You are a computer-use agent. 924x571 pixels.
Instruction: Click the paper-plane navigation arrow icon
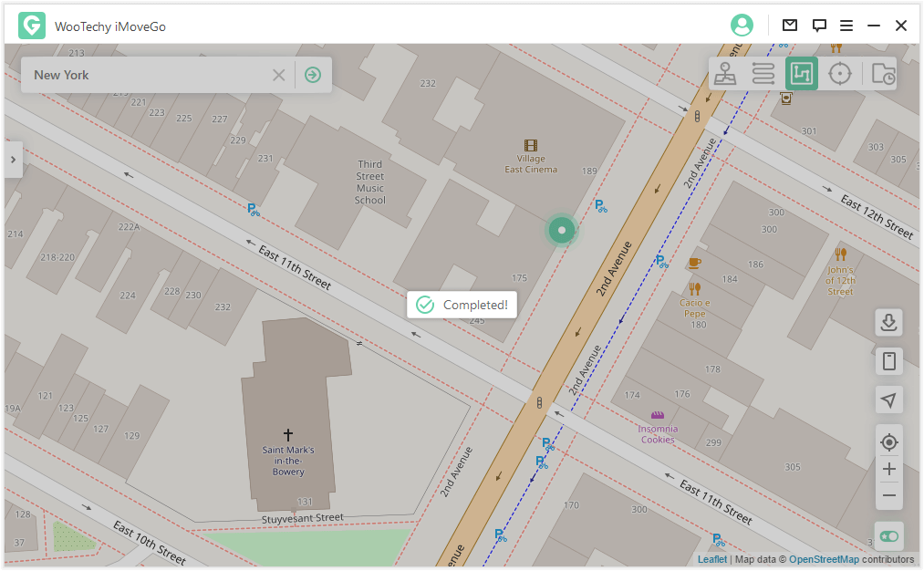click(x=888, y=400)
